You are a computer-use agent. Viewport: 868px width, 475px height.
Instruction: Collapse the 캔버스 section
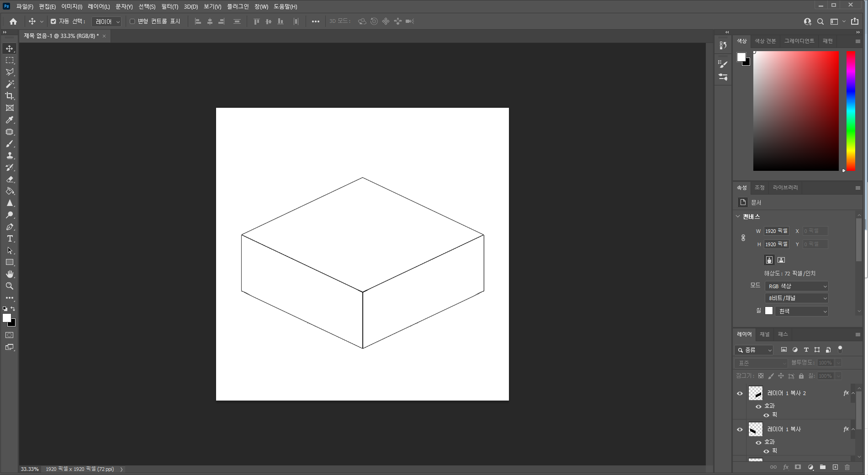tap(738, 216)
